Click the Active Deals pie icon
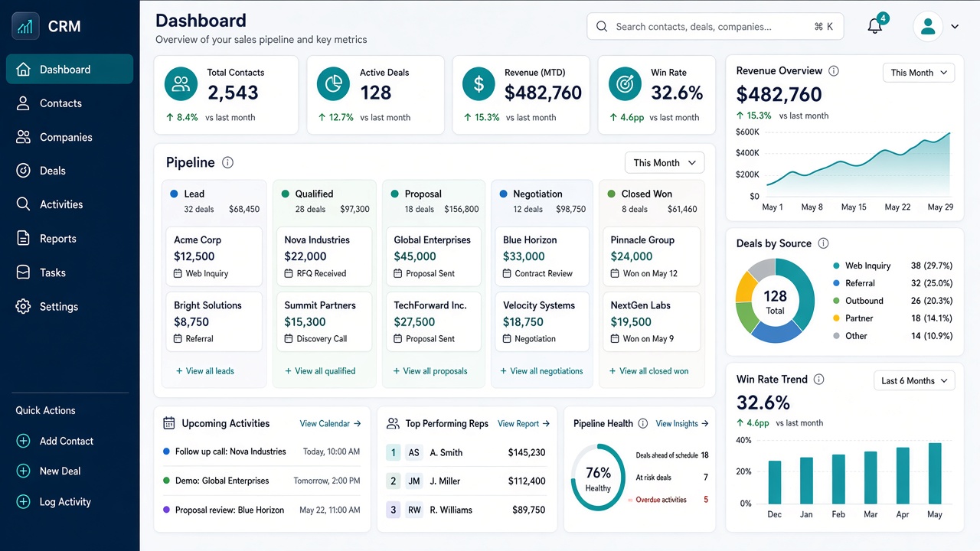 click(x=333, y=84)
